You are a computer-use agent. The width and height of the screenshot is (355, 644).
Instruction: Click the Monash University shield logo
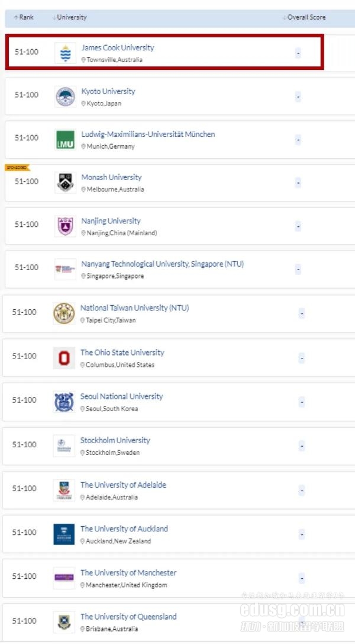tap(65, 182)
